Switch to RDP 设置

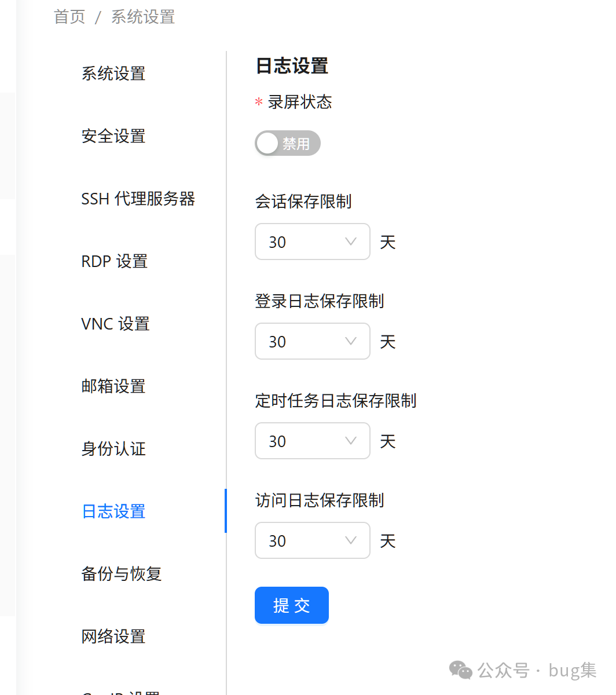[115, 261]
